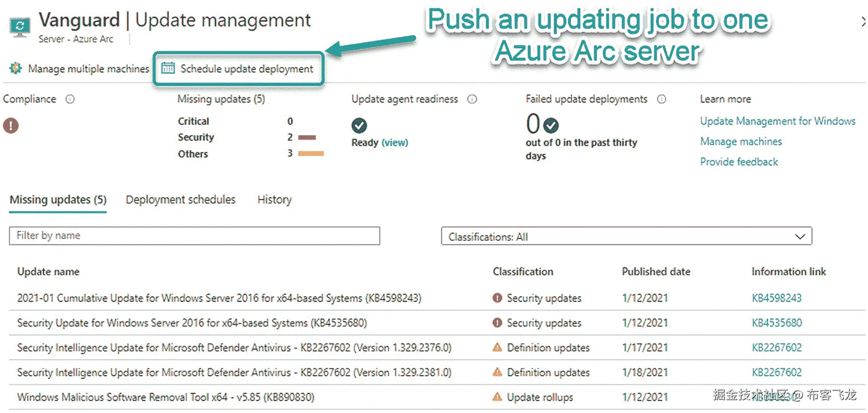Screen dimensions: 868x413
Task: Click the Update agent readiness info icon
Action: tap(472, 99)
